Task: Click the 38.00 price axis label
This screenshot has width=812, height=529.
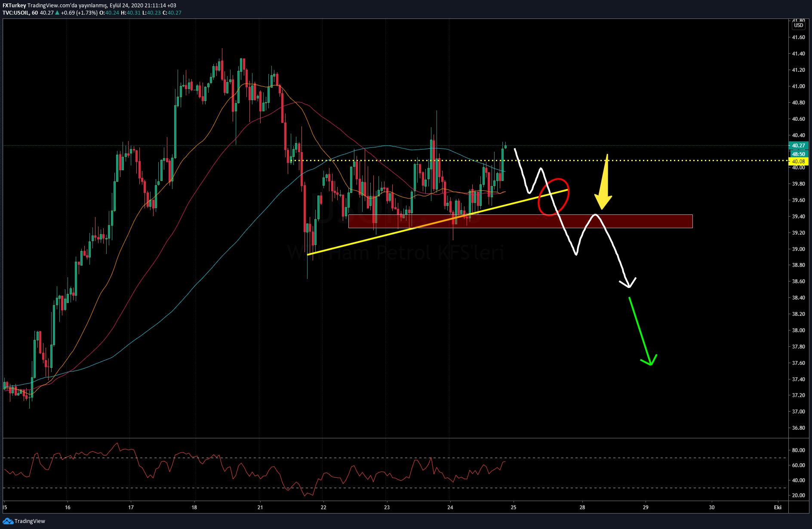Action: [798, 330]
